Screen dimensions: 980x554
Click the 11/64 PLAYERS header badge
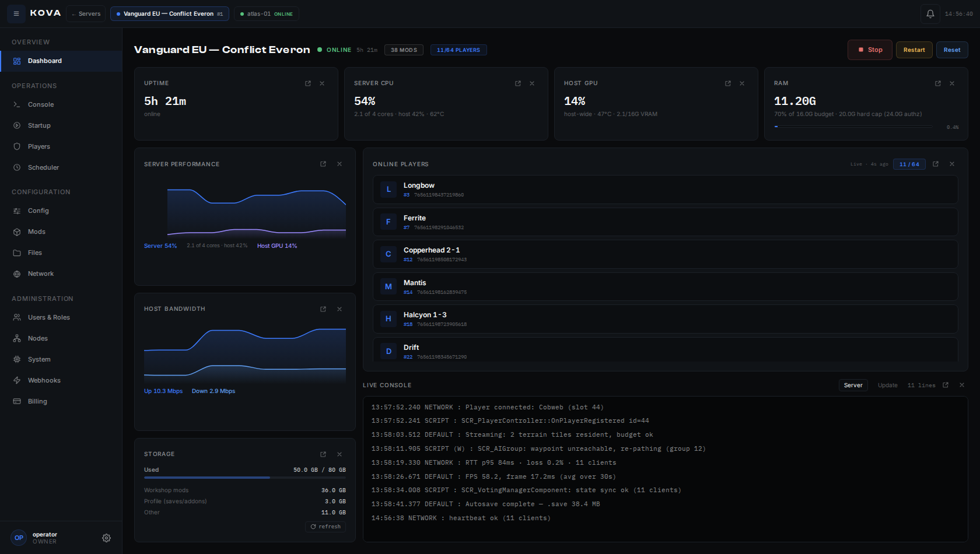(x=459, y=50)
